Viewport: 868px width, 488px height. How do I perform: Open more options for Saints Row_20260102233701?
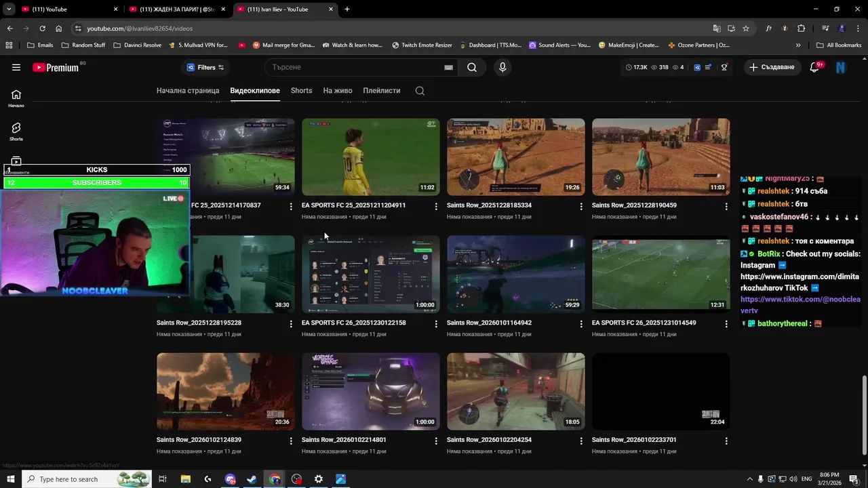click(726, 441)
